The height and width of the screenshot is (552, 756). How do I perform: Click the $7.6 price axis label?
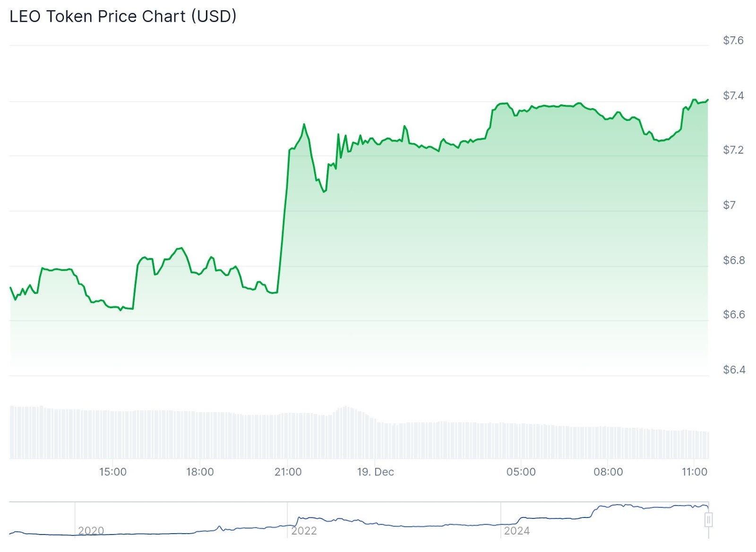click(x=733, y=41)
